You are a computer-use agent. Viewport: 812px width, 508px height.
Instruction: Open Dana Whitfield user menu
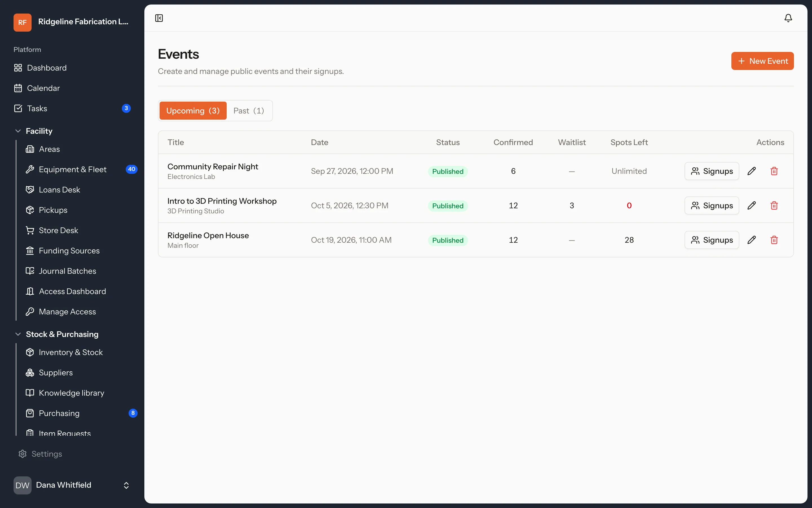point(72,485)
